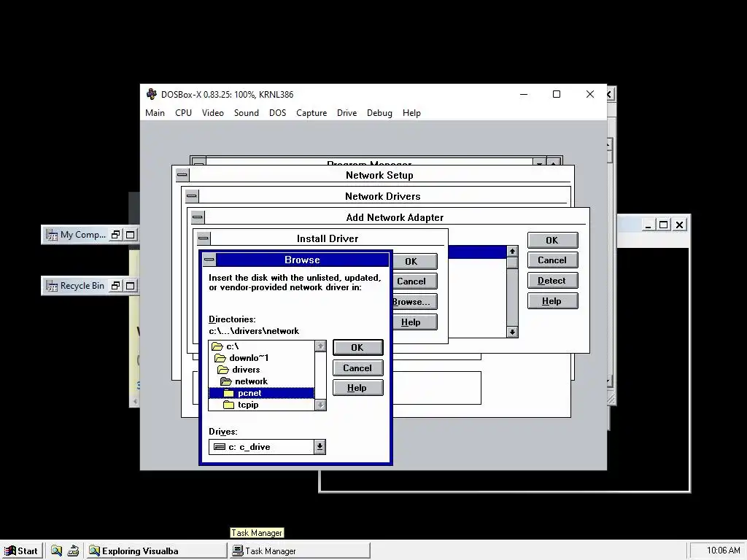The image size is (747, 560).
Task: Open the Sound menu
Action: 247,113
